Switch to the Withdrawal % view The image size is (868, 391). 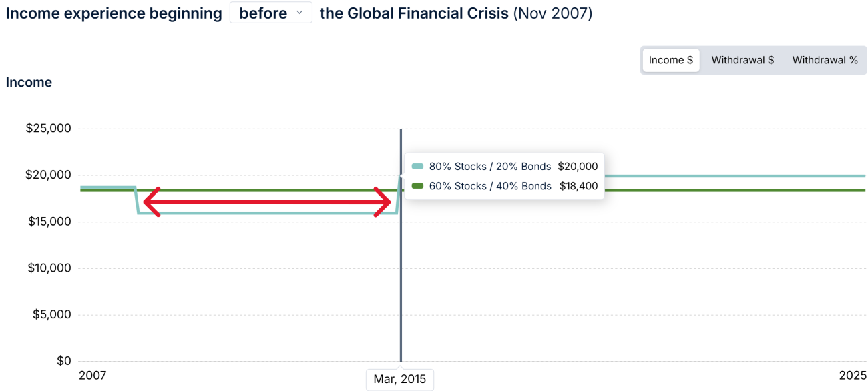825,59
